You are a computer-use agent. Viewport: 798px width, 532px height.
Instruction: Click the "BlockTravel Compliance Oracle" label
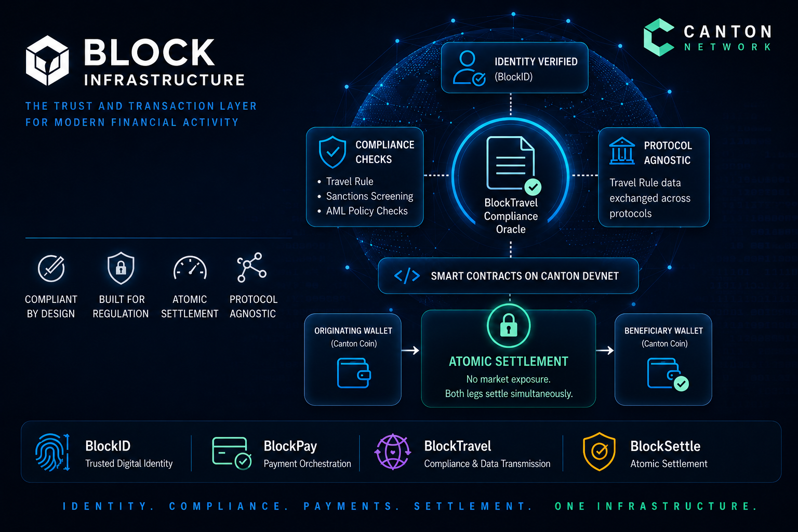511,216
